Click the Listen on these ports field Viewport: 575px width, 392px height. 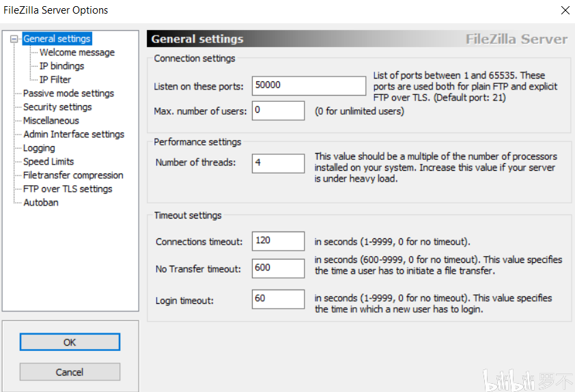point(309,86)
